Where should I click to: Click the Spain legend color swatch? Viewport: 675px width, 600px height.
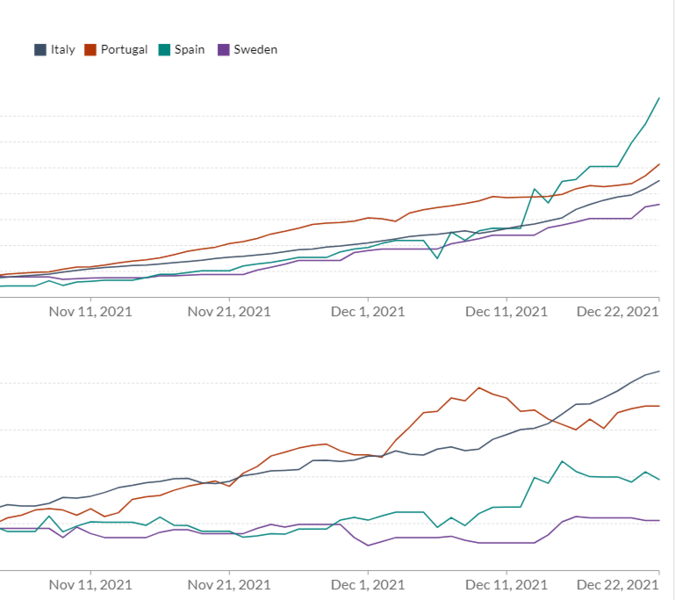[165, 49]
